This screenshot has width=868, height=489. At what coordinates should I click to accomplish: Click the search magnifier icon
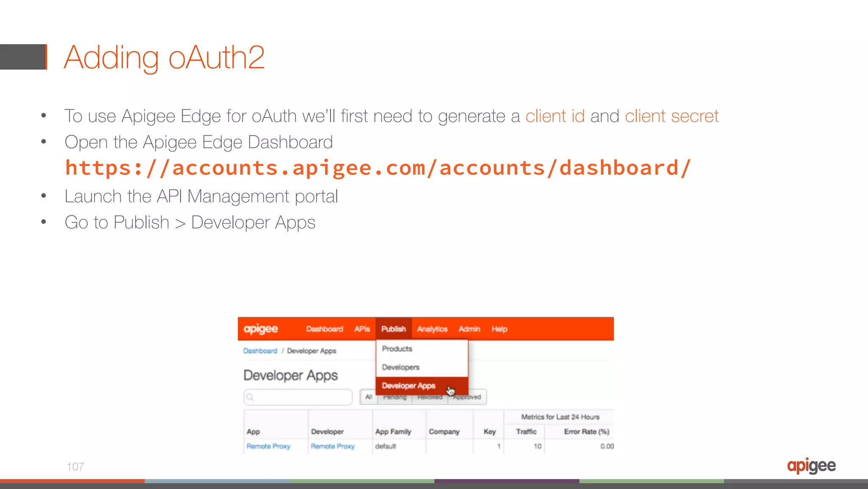pyautogui.click(x=250, y=397)
